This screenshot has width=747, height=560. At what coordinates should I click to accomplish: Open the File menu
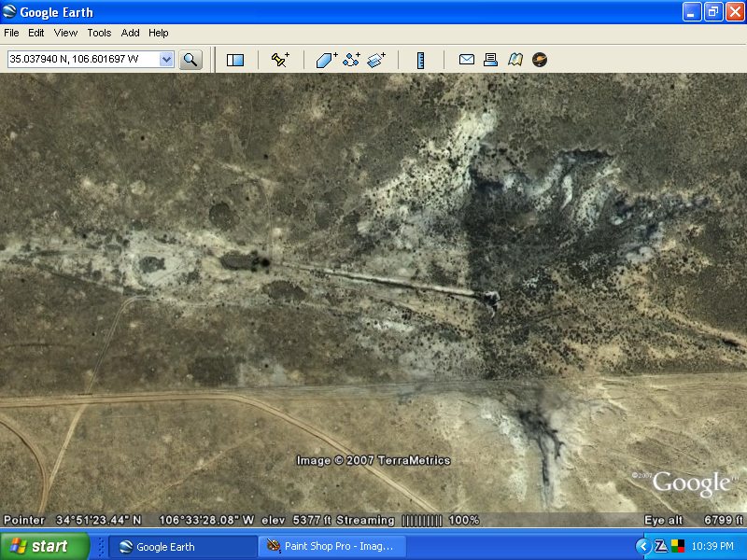(11, 33)
